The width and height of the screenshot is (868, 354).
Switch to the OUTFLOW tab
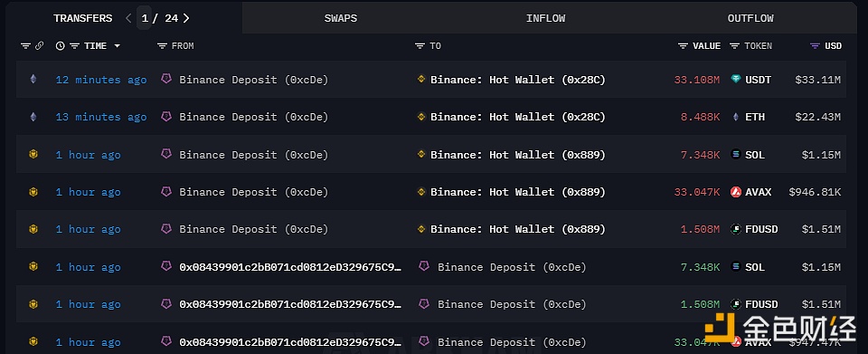[x=750, y=18]
